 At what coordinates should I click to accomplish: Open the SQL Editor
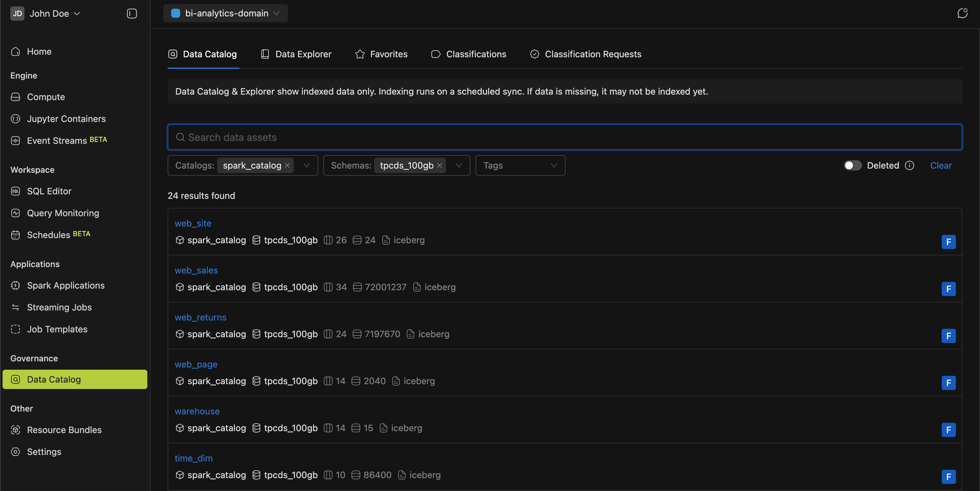point(49,191)
